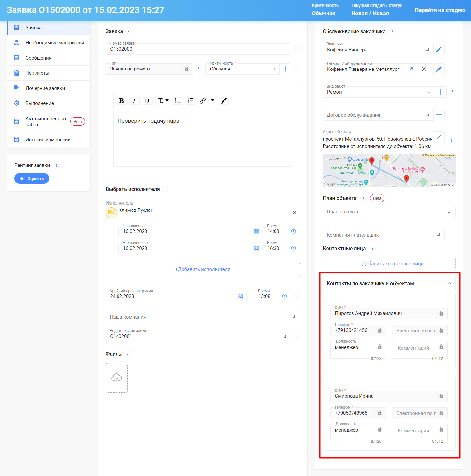Add a Договор обслуживания with plus
Screen dimensions: 471x476
(x=439, y=115)
